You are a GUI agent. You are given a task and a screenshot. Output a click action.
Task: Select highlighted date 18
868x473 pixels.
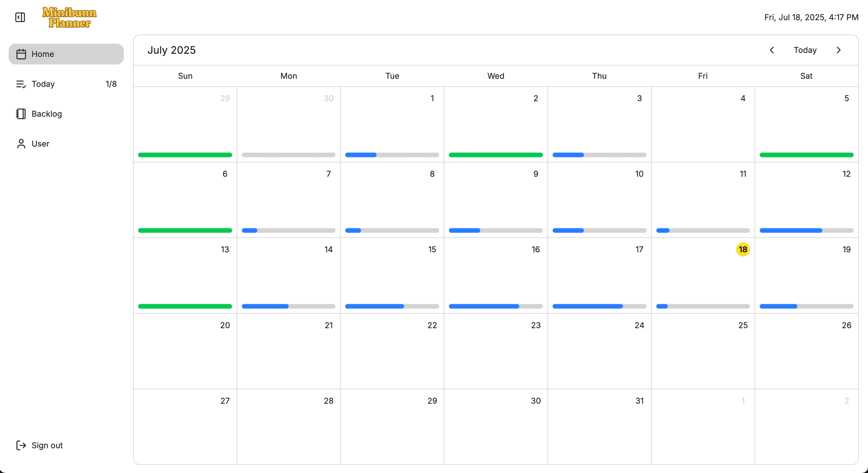click(x=743, y=250)
